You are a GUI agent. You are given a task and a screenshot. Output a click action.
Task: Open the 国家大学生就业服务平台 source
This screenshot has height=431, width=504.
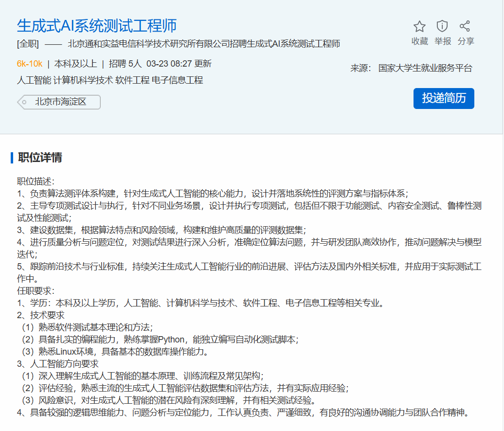pos(425,68)
